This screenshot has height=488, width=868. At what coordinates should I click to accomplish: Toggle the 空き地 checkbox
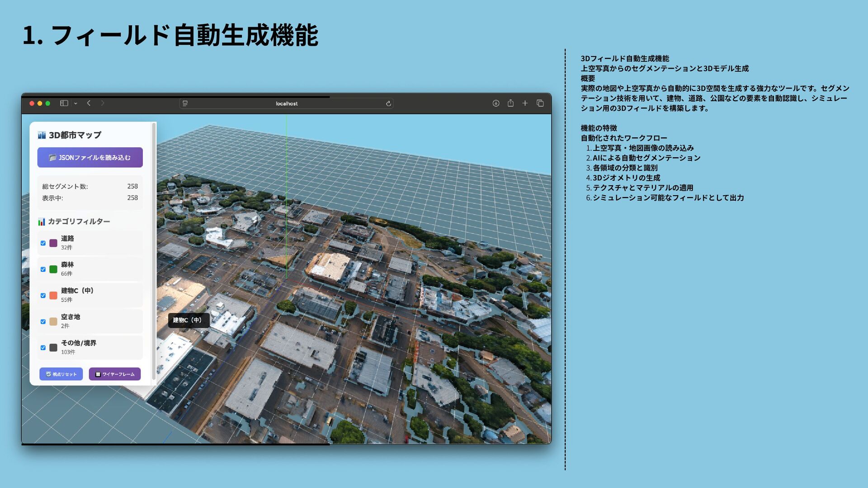point(43,322)
